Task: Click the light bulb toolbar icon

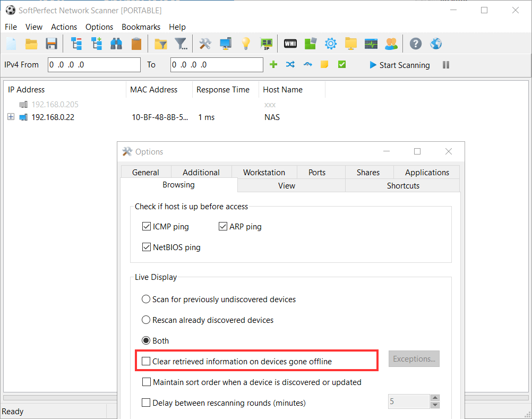Action: (246, 44)
